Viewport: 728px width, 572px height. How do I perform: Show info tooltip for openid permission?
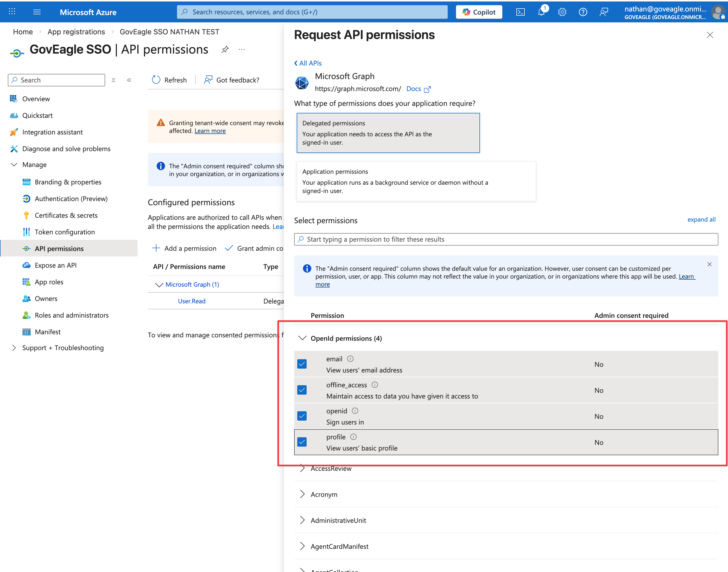click(x=355, y=411)
